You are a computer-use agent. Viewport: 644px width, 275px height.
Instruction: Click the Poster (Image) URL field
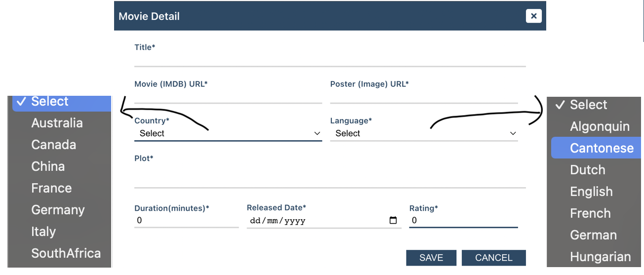click(424, 96)
